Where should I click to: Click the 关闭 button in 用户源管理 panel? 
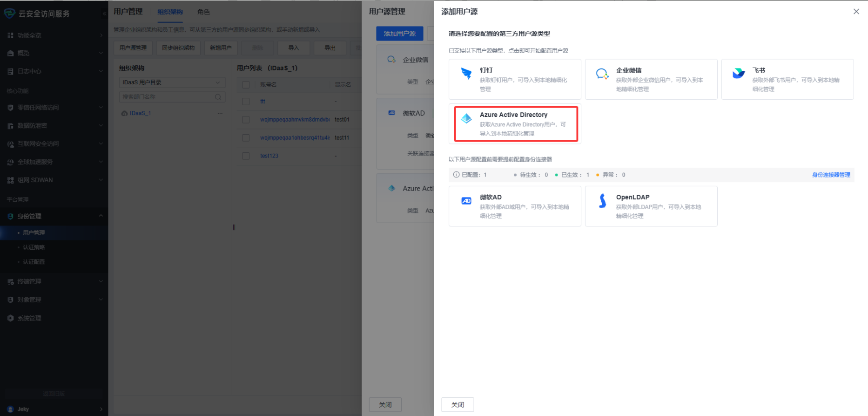385,405
